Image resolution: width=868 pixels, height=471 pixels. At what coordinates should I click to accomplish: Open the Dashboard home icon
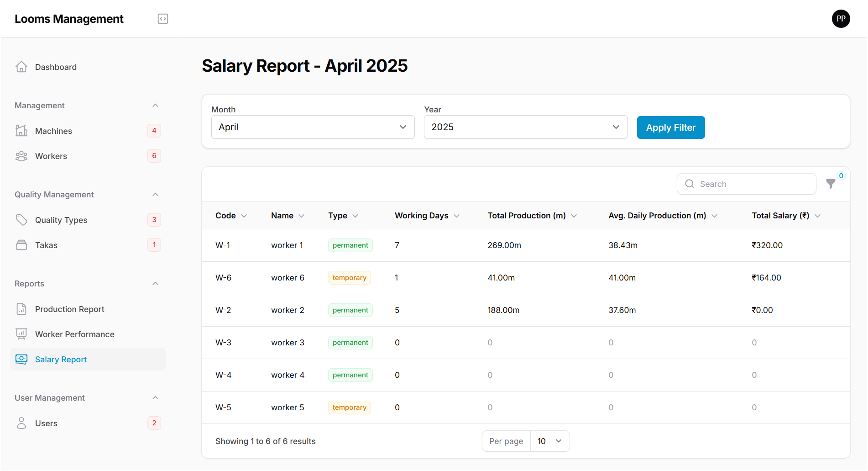click(21, 67)
